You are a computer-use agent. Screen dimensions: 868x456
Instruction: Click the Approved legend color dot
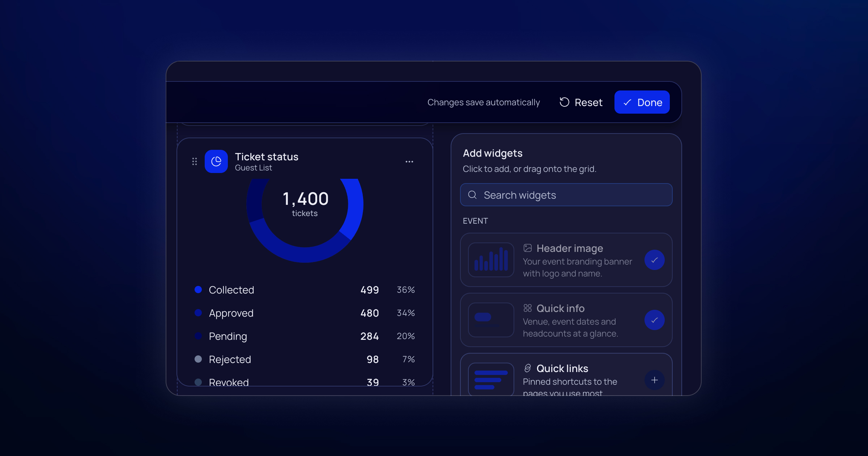198,313
